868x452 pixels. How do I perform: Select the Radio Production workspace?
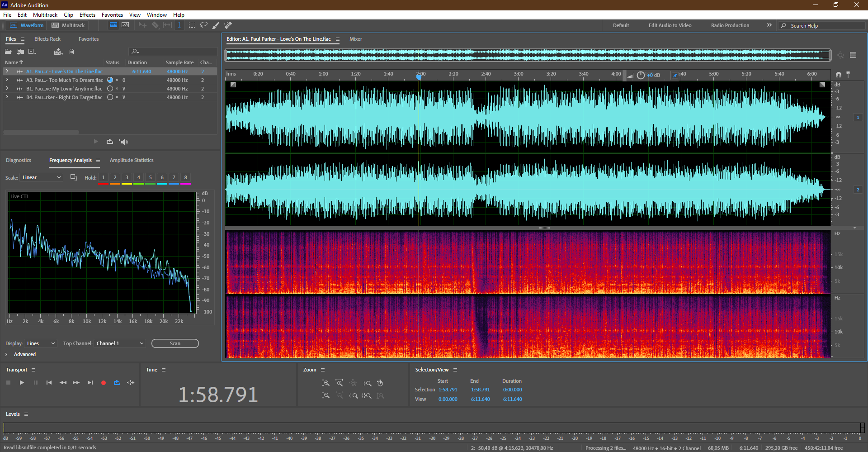point(730,25)
